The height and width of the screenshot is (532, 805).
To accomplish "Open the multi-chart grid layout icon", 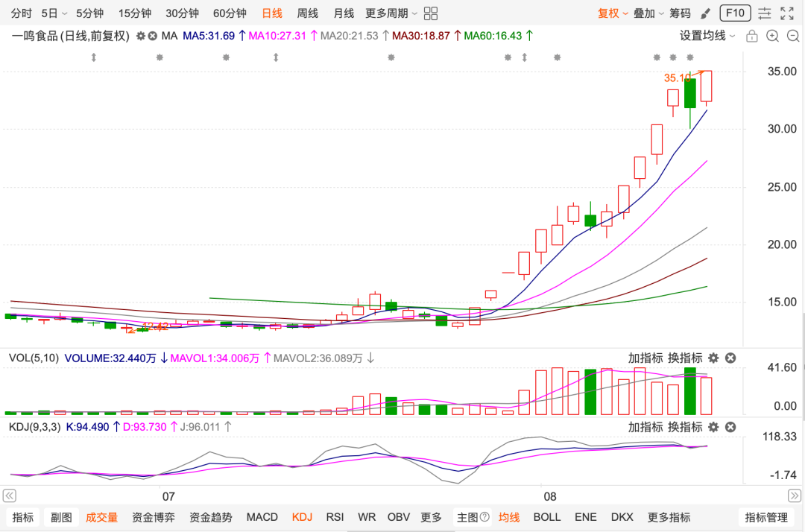I will (x=431, y=13).
